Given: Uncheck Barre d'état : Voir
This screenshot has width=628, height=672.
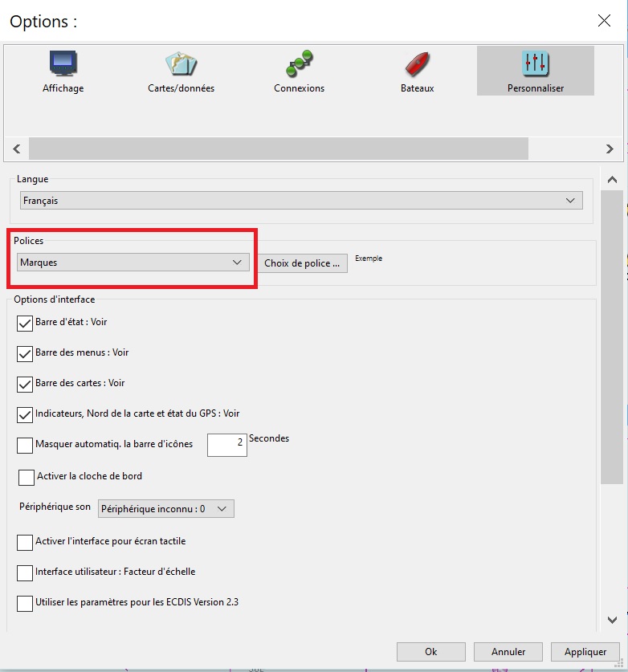Looking at the screenshot, I should 25,323.
